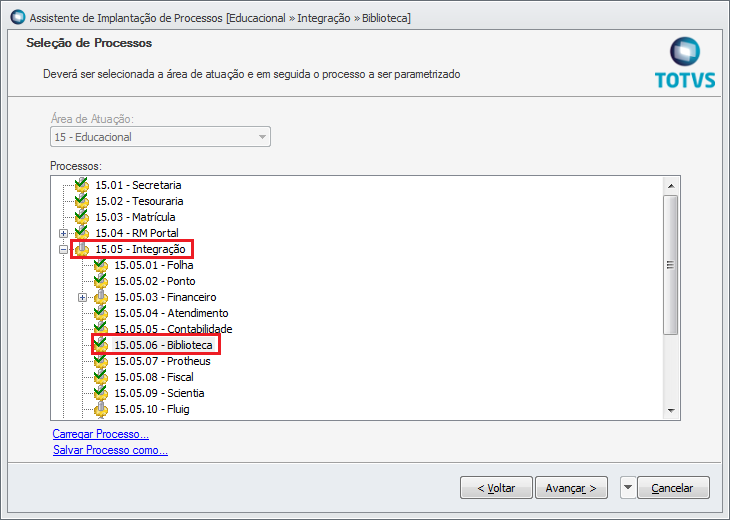Open the Carregar Processo link
The image size is (730, 520).
pos(101,434)
